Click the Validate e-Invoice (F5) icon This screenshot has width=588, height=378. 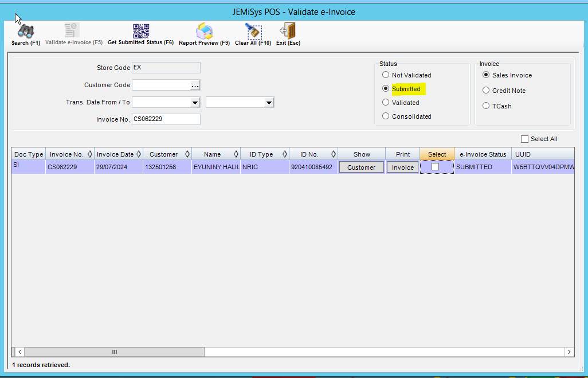pos(70,30)
